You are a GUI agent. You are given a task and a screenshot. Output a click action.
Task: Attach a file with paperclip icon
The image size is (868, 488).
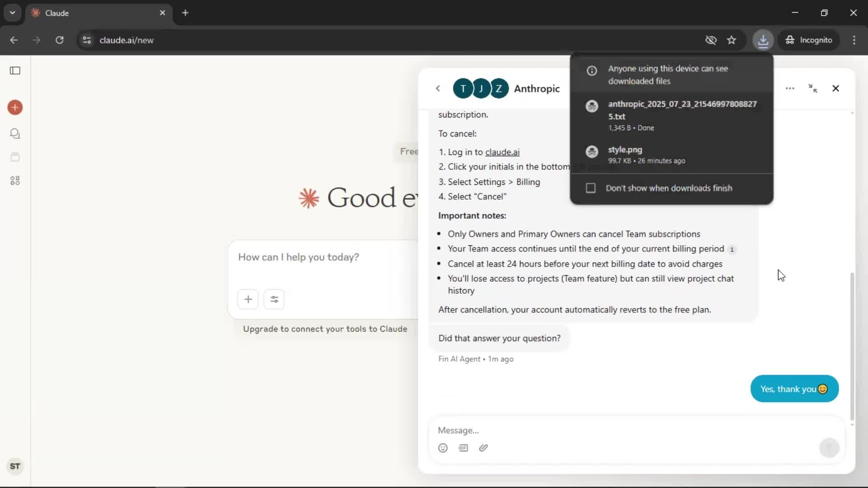[483, 448]
